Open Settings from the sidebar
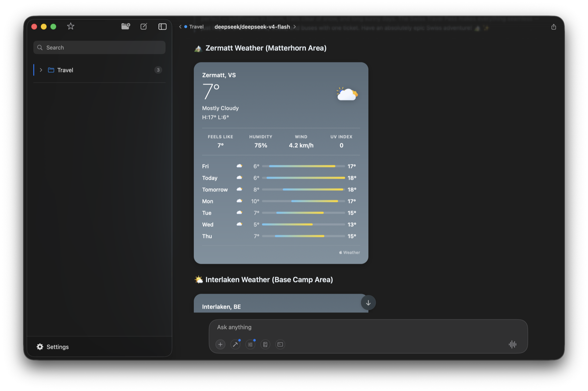The height and width of the screenshot is (391, 588). (53, 347)
